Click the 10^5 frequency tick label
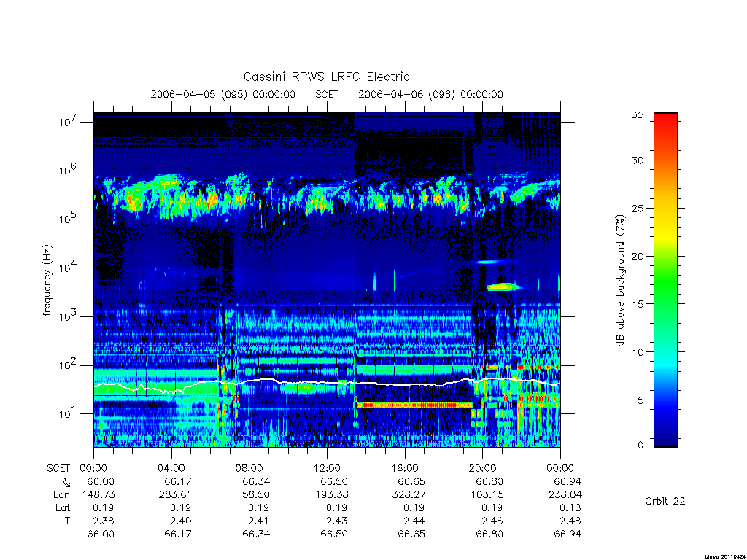 click(x=69, y=219)
